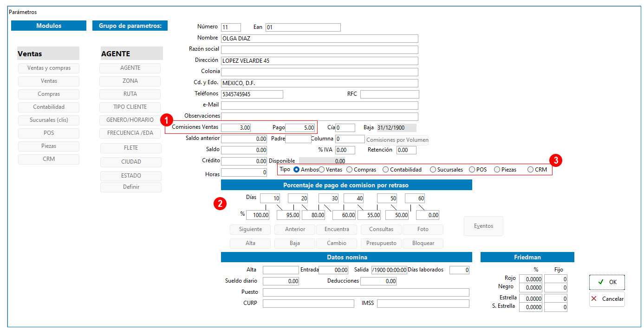Select the FRECUENCIA /EDA parameter group
The height and width of the screenshot is (331, 644).
point(130,133)
